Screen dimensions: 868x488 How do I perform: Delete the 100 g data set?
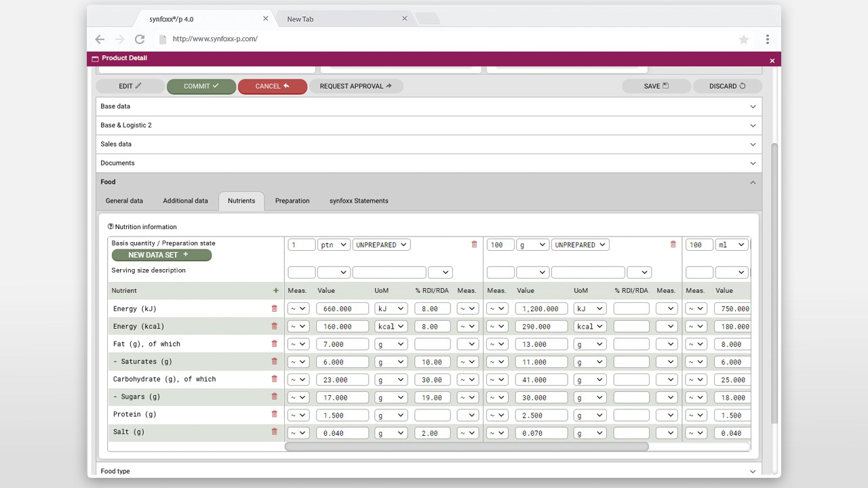coord(673,244)
